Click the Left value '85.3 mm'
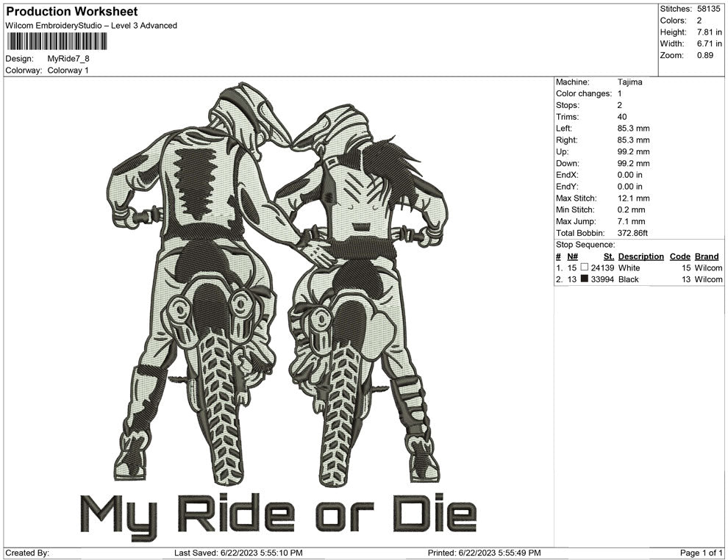The image size is (728, 560). (633, 129)
